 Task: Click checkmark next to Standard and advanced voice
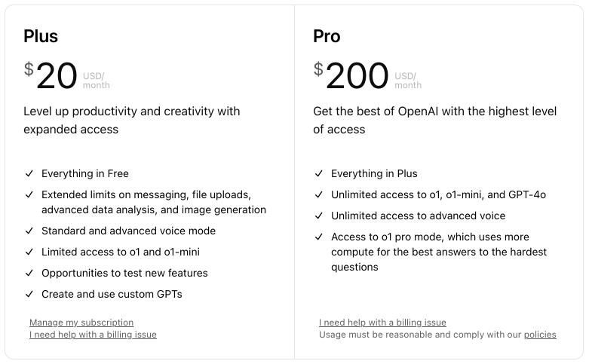pos(29,231)
